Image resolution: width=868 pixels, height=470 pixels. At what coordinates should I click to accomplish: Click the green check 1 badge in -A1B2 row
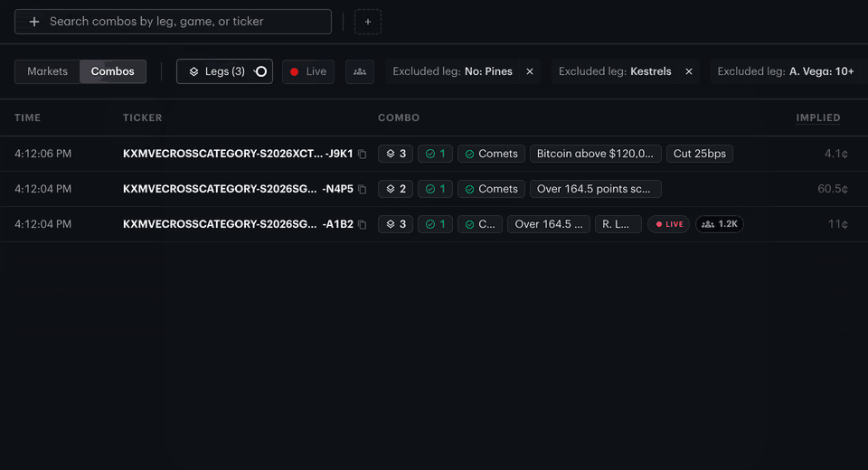coord(435,223)
